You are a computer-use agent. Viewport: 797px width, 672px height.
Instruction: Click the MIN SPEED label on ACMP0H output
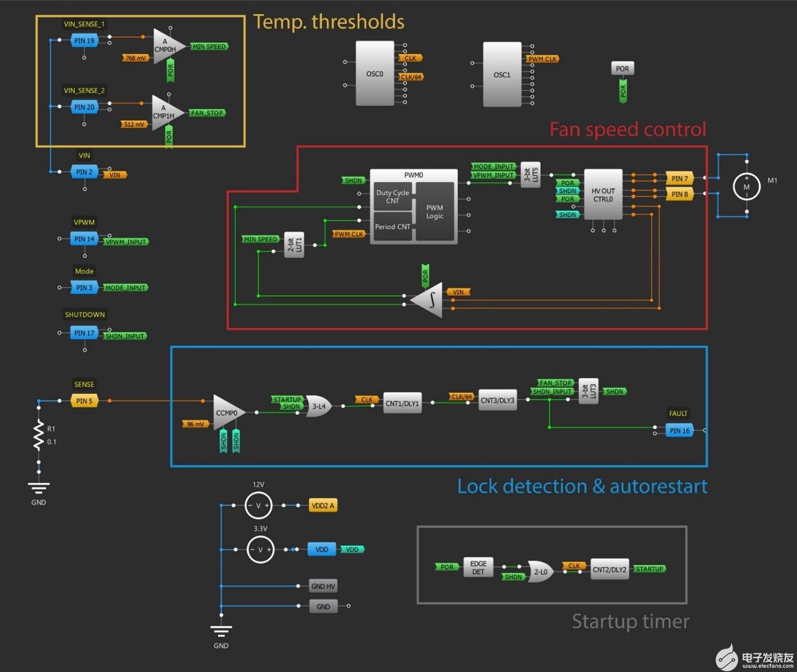tap(209, 47)
